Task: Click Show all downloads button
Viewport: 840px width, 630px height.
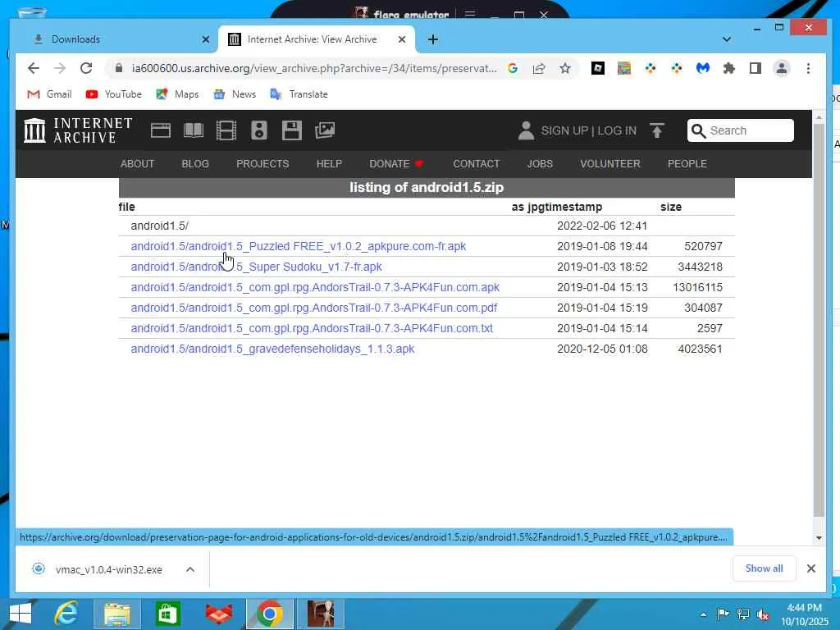Action: [764, 568]
